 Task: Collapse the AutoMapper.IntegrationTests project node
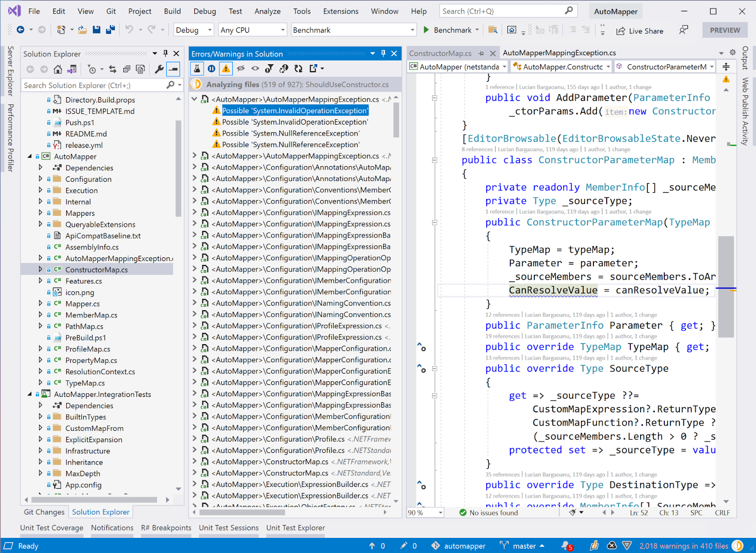[x=30, y=394]
